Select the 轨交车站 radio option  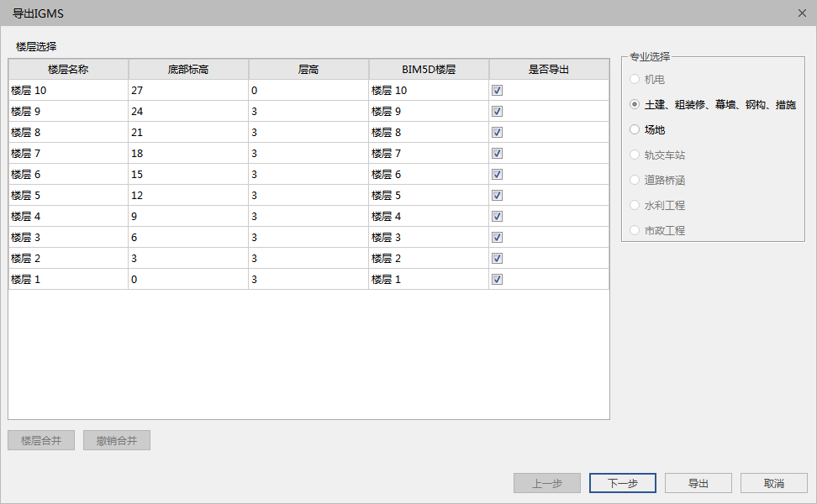click(657, 155)
